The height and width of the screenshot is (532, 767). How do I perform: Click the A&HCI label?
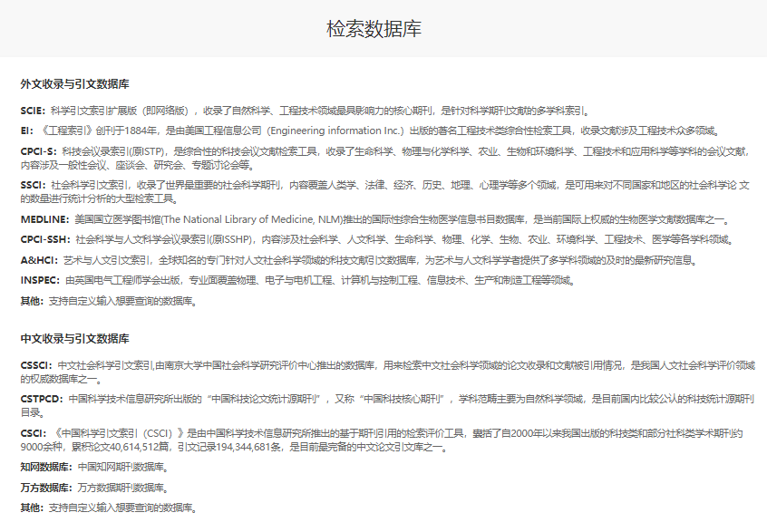(39, 260)
